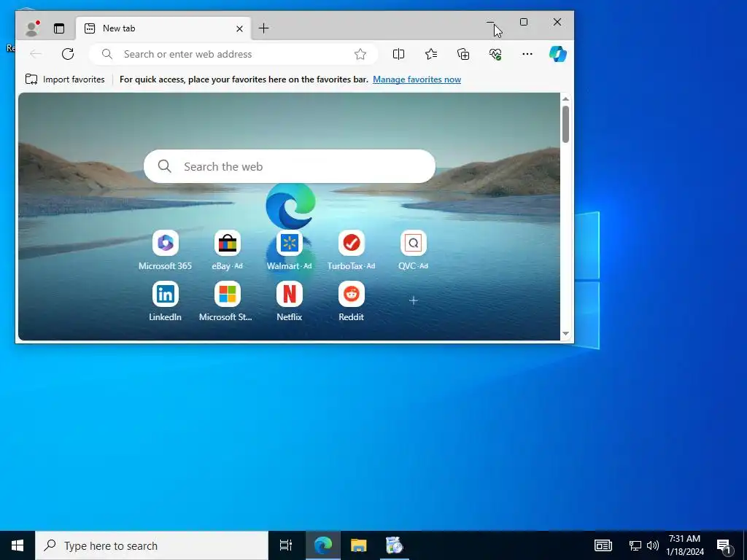
Task: Open the LinkedIn shortcut tile
Action: [166, 301]
